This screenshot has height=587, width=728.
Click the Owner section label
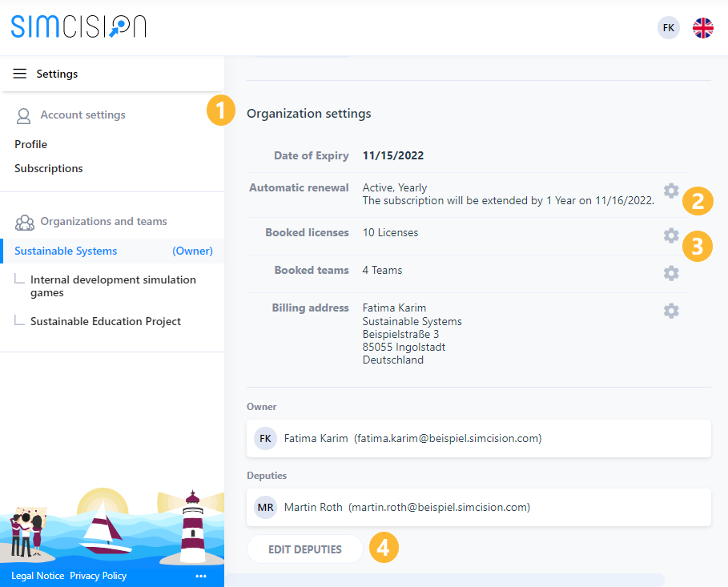click(261, 407)
